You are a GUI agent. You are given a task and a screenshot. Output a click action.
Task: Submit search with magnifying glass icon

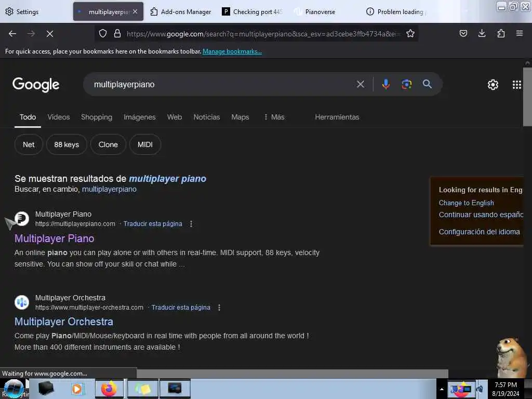pos(427,84)
